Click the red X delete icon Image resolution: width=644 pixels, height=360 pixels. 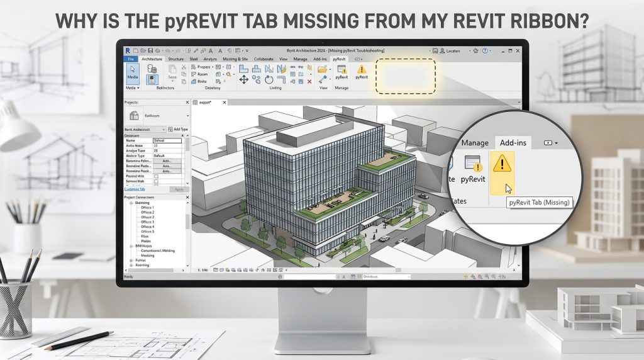point(309,82)
